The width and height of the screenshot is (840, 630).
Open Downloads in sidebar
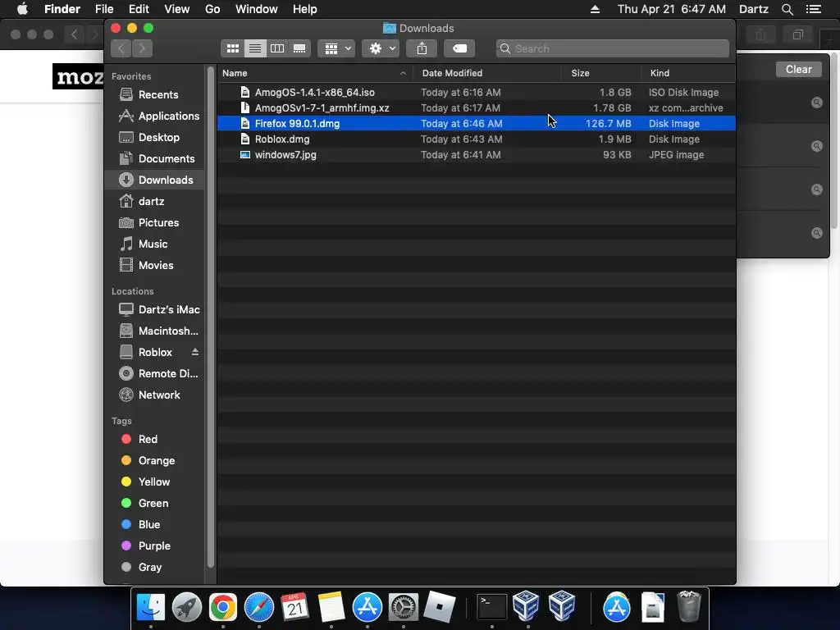[155, 180]
